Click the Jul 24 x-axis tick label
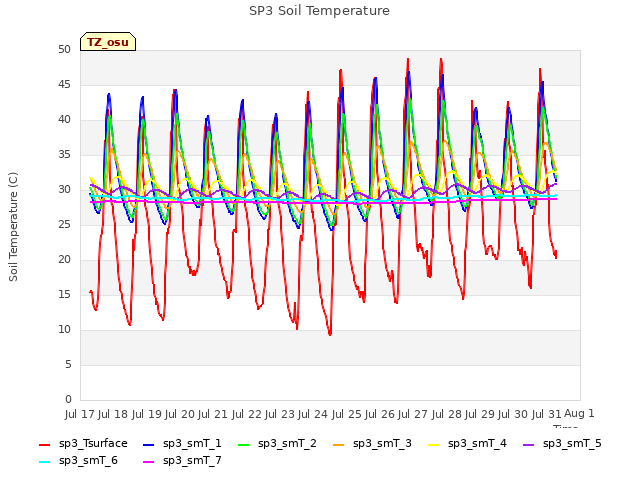The image size is (640, 480). (x=313, y=414)
